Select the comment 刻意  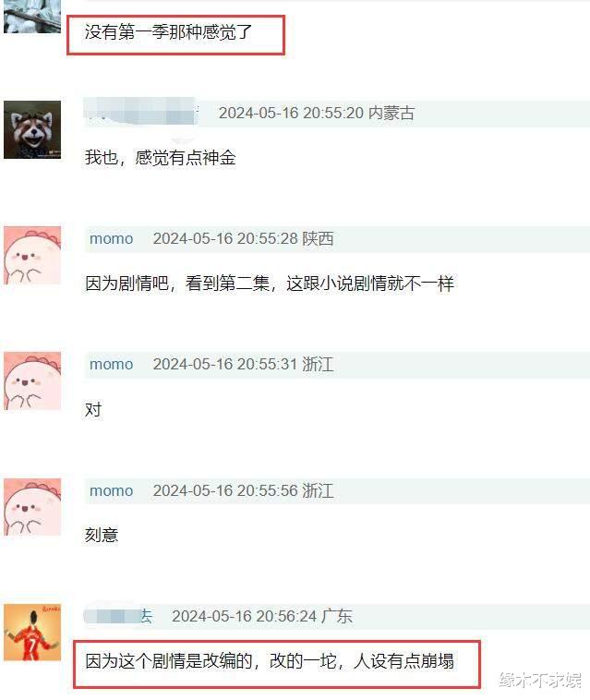click(102, 535)
